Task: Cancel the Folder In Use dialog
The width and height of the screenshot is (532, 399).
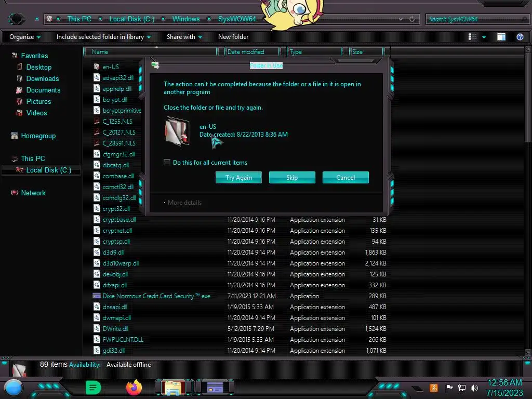Action: [345, 178]
